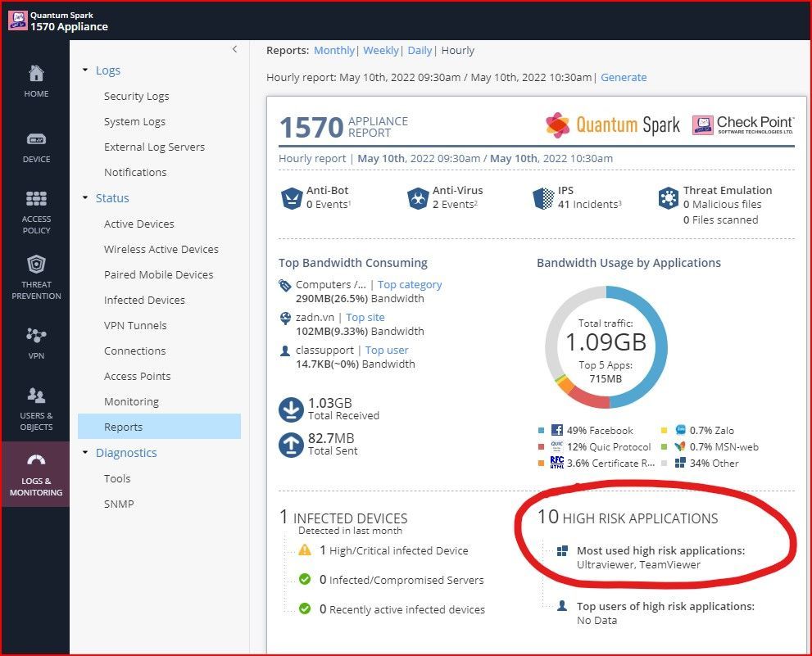Select the Reports menu item
The image size is (812, 656).
(160, 427)
